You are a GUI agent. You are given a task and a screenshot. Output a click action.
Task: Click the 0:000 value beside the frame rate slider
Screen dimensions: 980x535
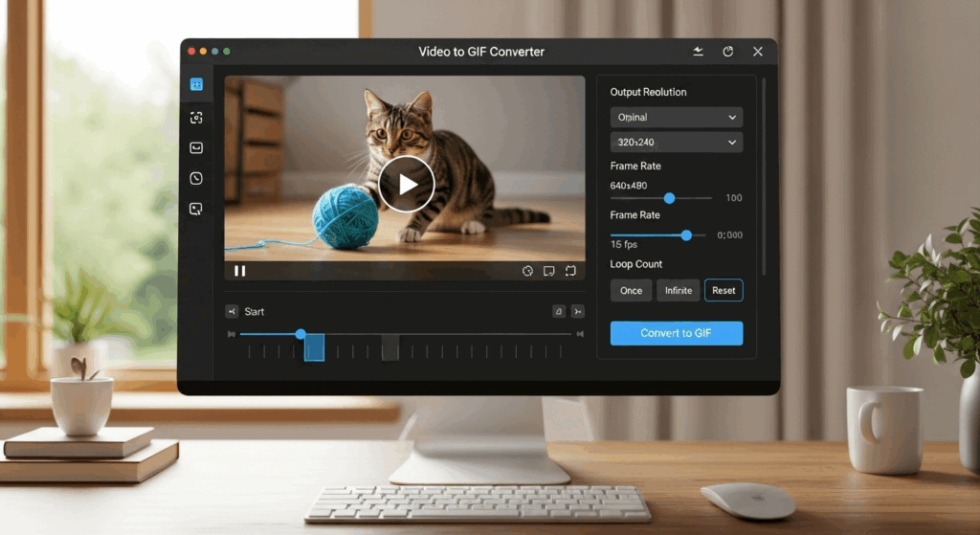tap(729, 235)
